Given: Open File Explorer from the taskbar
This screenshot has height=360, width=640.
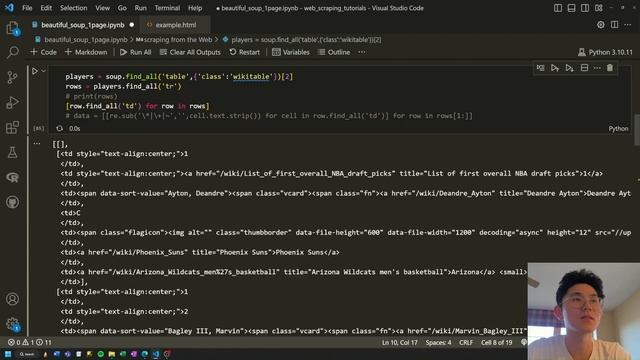Looking at the screenshot, I should point(111,354).
